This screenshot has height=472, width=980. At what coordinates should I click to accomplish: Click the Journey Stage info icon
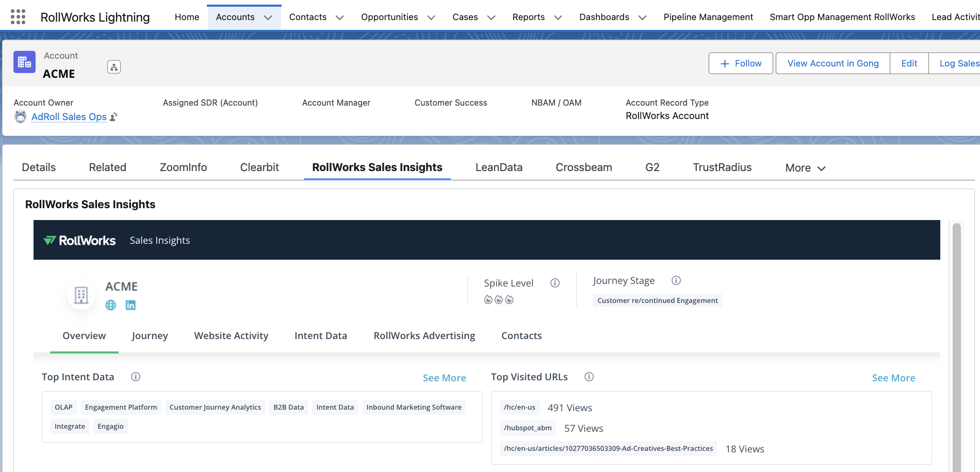[676, 280]
